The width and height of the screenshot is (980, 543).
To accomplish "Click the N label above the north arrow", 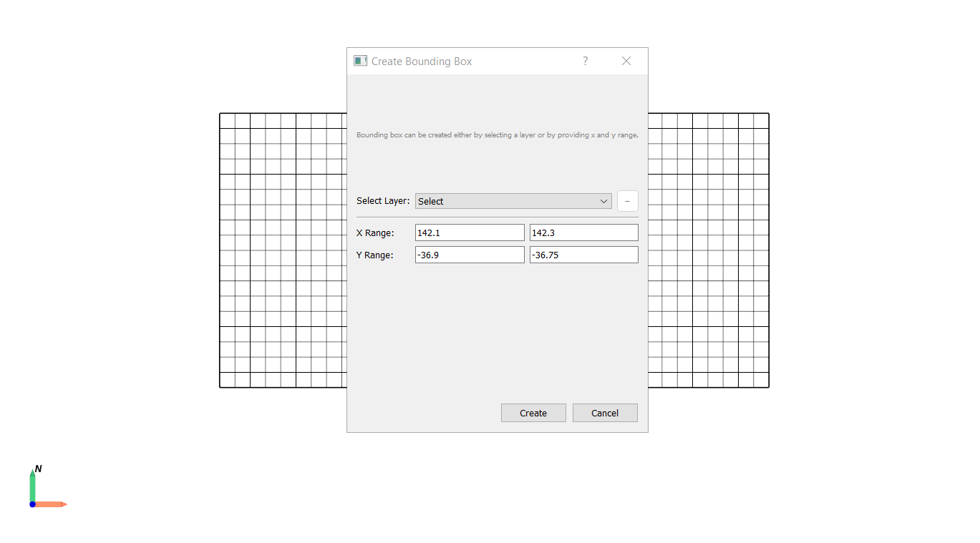I will tap(39, 469).
